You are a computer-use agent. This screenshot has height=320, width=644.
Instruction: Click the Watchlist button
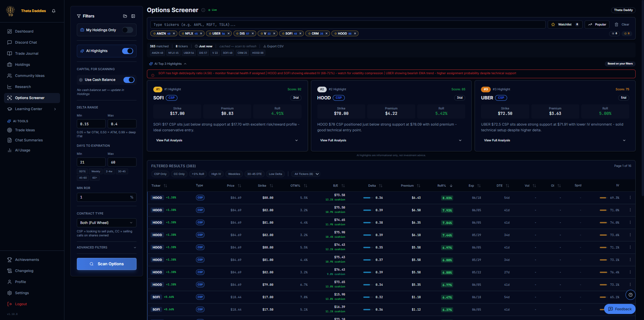(565, 25)
